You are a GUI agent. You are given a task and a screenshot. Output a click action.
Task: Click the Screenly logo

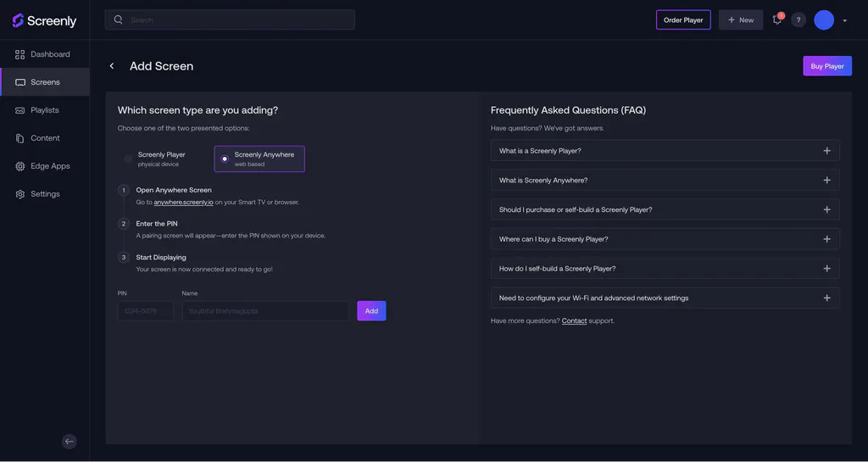click(44, 21)
